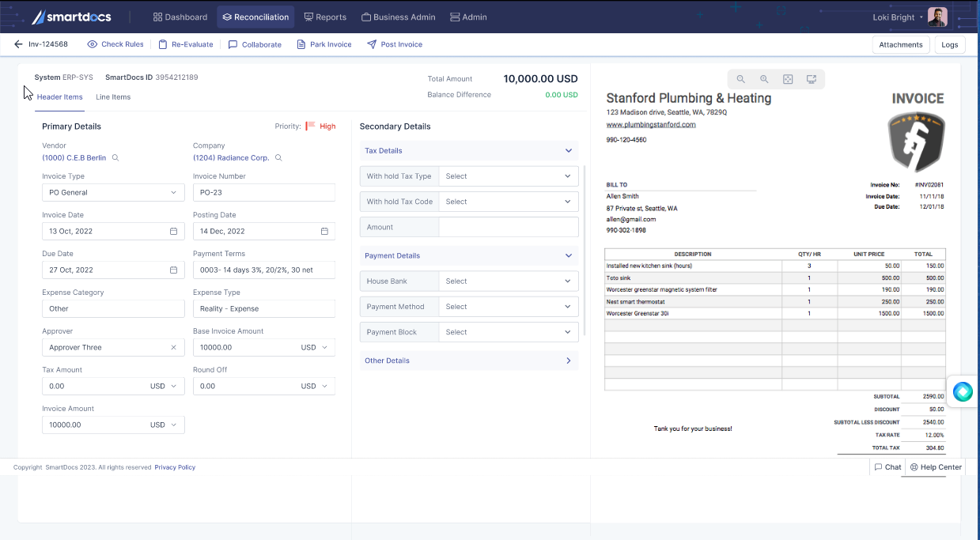
Task: Click the red High priority flag
Action: coord(311,126)
